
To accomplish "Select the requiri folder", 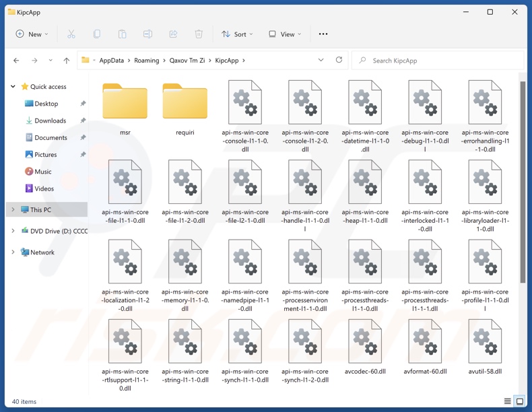I will tap(185, 108).
